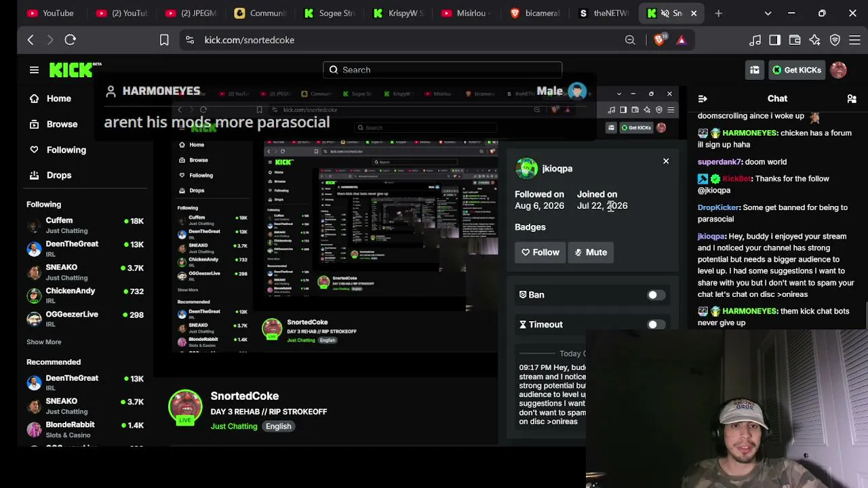Screen dimensions: 868x488
Task: Toggle the audio mute icon on the active tab
Action: [665, 13]
